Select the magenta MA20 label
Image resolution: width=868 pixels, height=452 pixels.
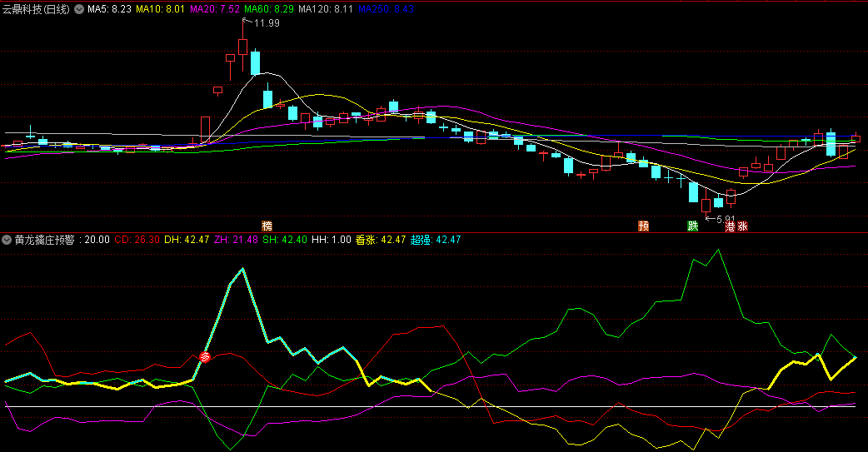pos(215,9)
